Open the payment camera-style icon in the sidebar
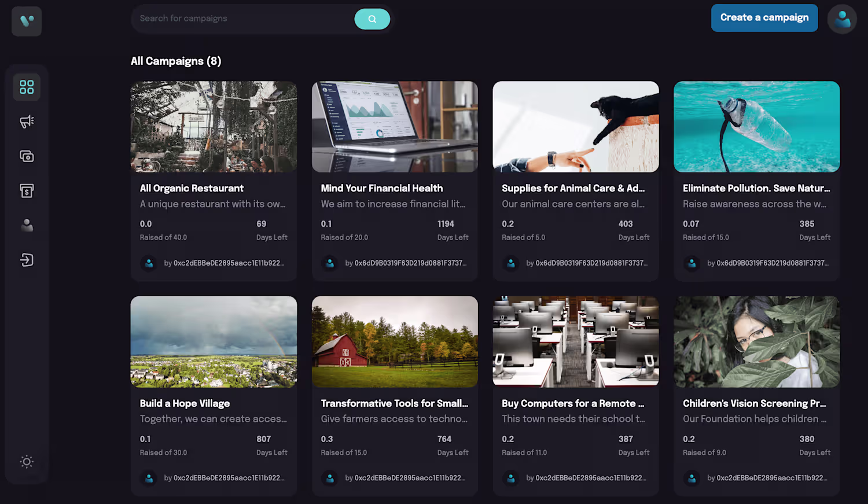 click(x=27, y=156)
